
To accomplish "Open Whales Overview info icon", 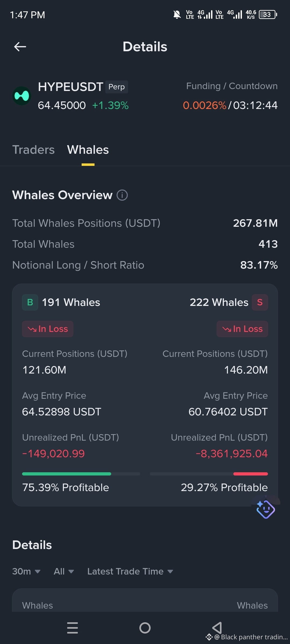I will pos(122,195).
